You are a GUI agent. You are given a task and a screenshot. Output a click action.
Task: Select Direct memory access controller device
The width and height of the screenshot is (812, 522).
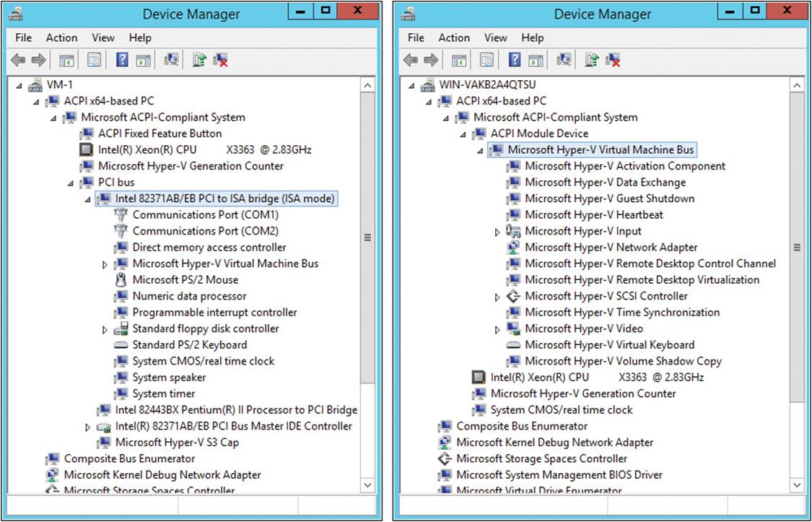coord(209,248)
